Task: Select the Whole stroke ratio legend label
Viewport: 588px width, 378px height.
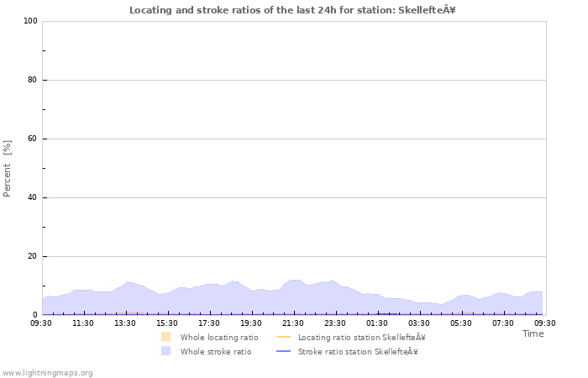Action: pos(216,351)
